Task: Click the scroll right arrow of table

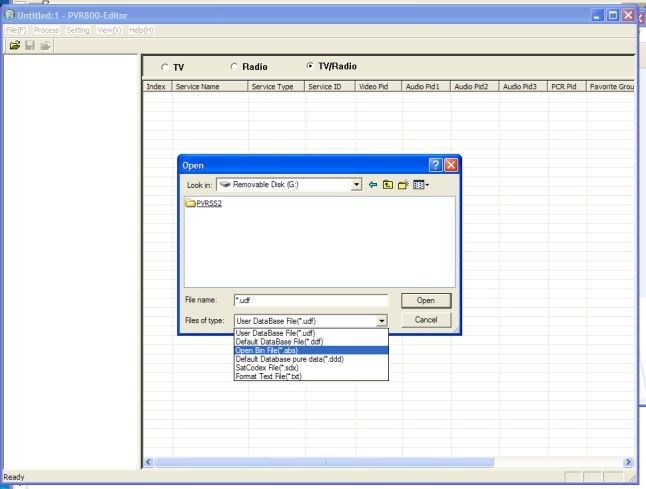Action: [x=628, y=462]
